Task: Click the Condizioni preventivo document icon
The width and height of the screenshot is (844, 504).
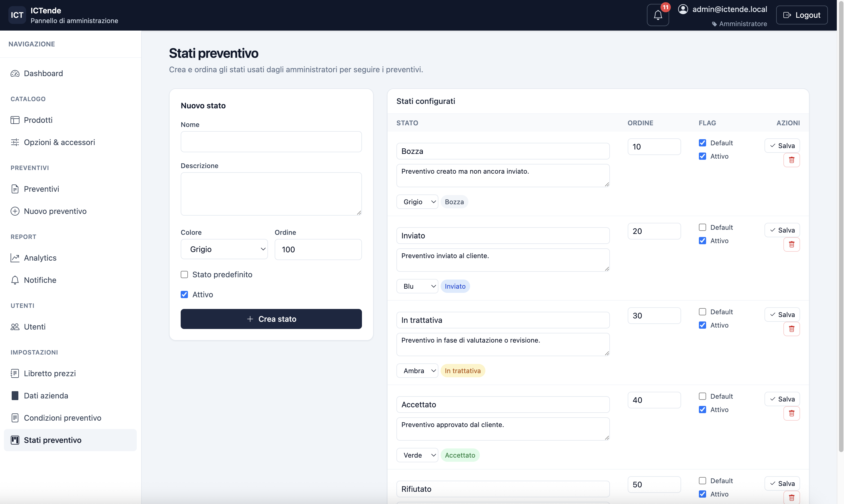Action: (15, 418)
